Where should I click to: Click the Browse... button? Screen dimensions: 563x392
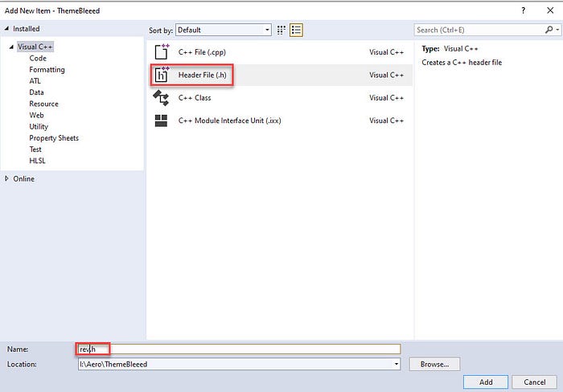[x=434, y=364]
